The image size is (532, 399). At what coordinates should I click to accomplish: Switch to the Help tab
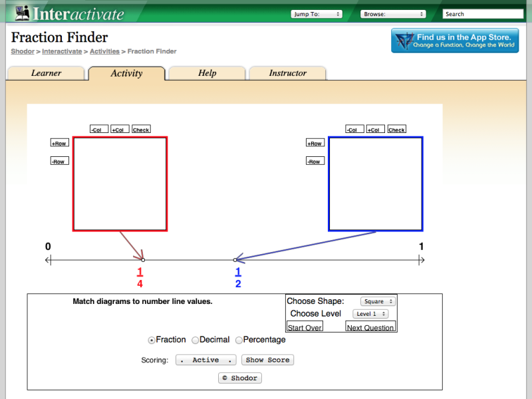tap(207, 72)
